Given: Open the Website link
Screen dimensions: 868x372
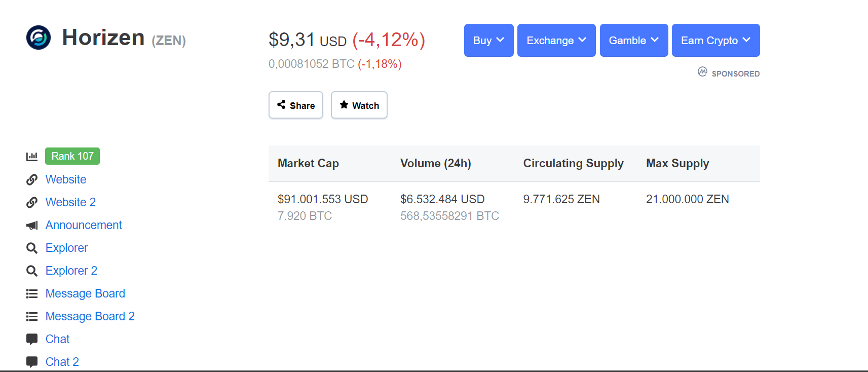Looking at the screenshot, I should point(66,179).
